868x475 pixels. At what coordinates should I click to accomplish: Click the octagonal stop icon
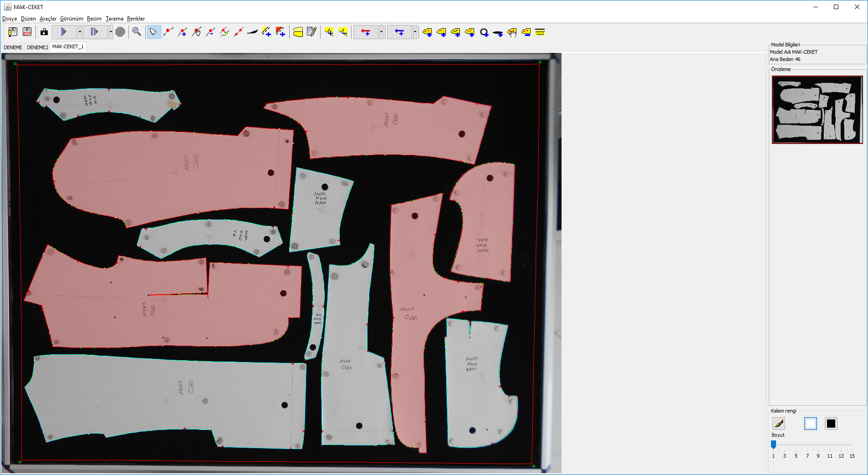[x=120, y=32]
